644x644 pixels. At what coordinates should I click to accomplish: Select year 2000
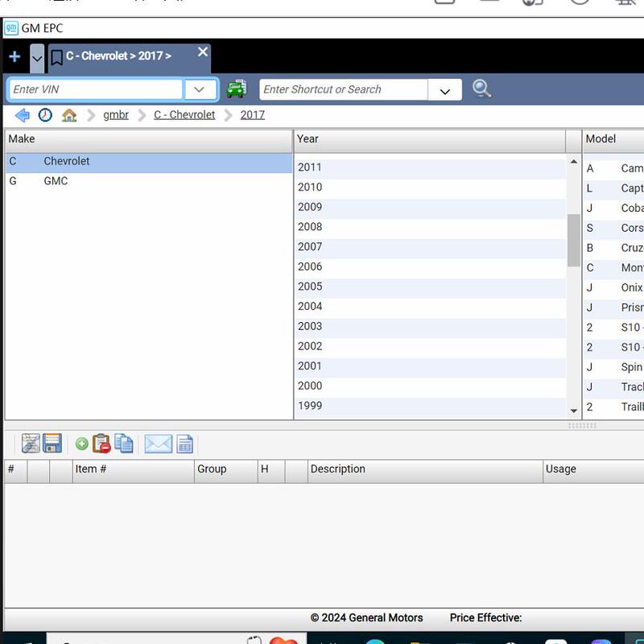[431, 386]
